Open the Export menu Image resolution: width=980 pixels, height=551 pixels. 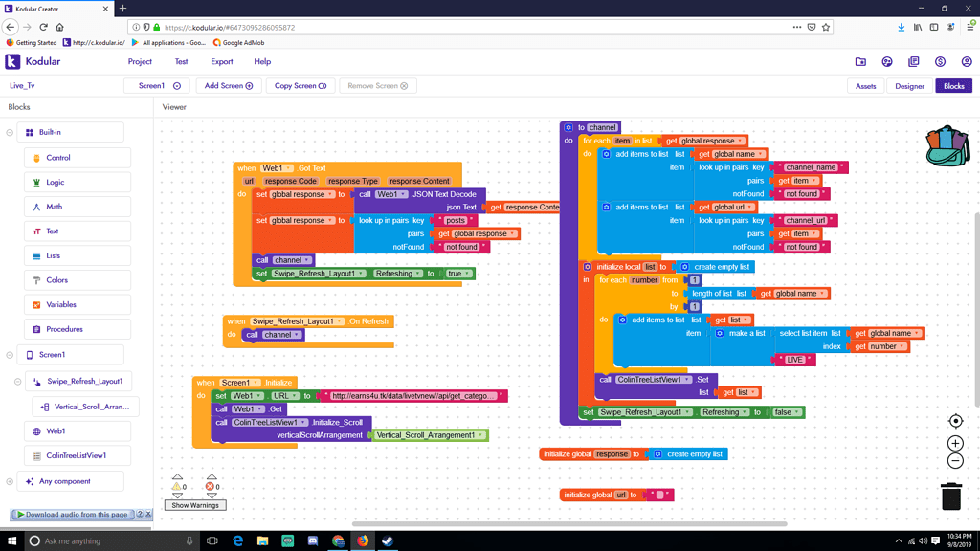pyautogui.click(x=221, y=62)
